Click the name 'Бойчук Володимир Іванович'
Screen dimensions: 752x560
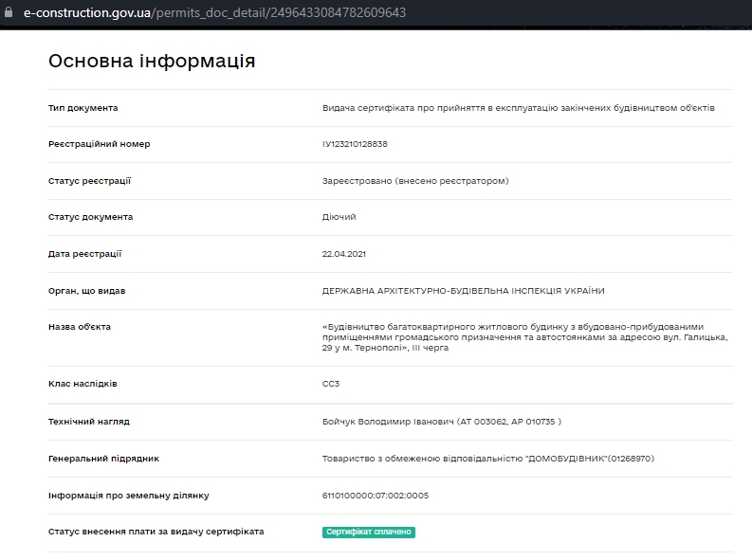(388, 422)
